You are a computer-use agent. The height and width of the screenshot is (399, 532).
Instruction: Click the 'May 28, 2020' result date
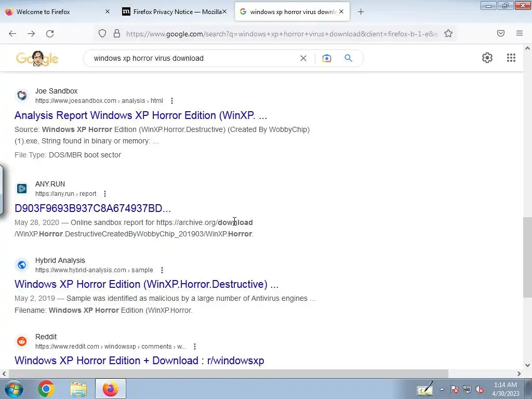(37, 222)
